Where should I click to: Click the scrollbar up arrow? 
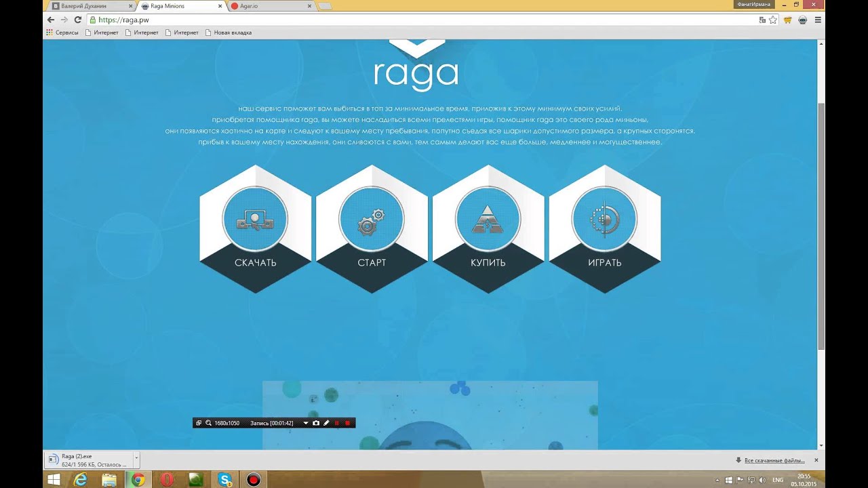coord(821,43)
